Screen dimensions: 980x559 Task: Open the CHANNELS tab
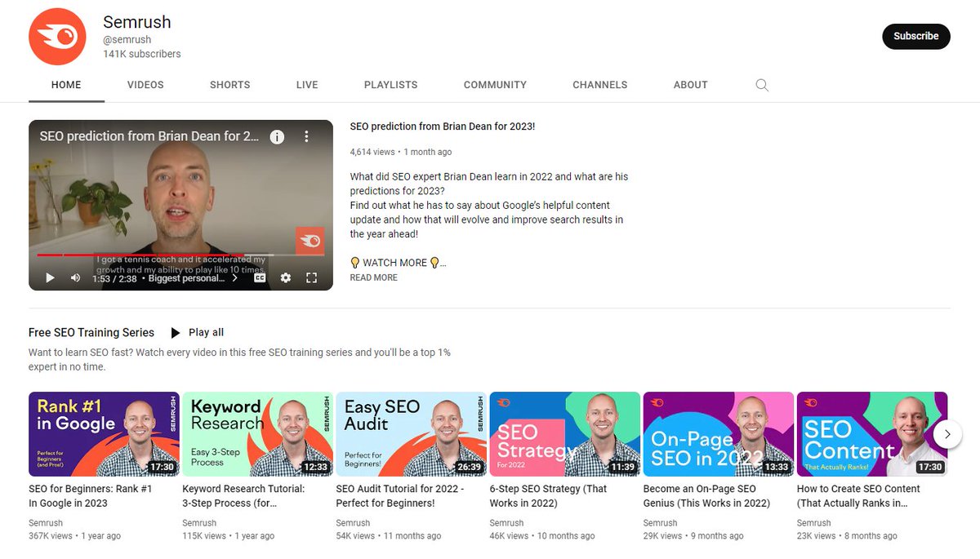tap(600, 85)
